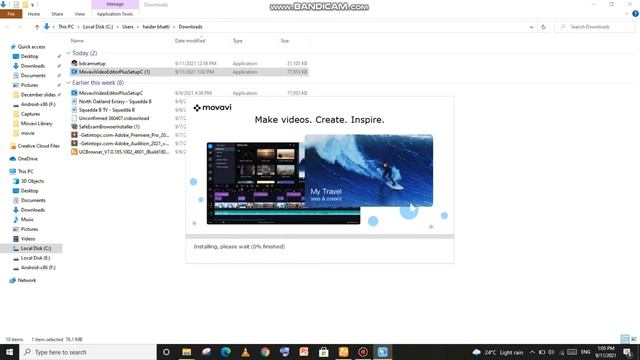This screenshot has height=360, width=640.
Task: Select MovaviVideoEditorPlusSetupC (1) file
Action: (x=114, y=72)
